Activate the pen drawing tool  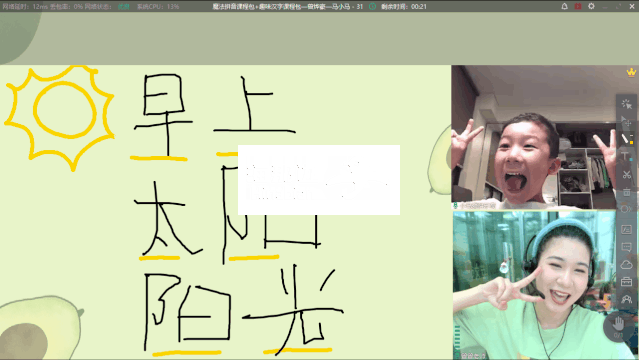tap(625, 138)
